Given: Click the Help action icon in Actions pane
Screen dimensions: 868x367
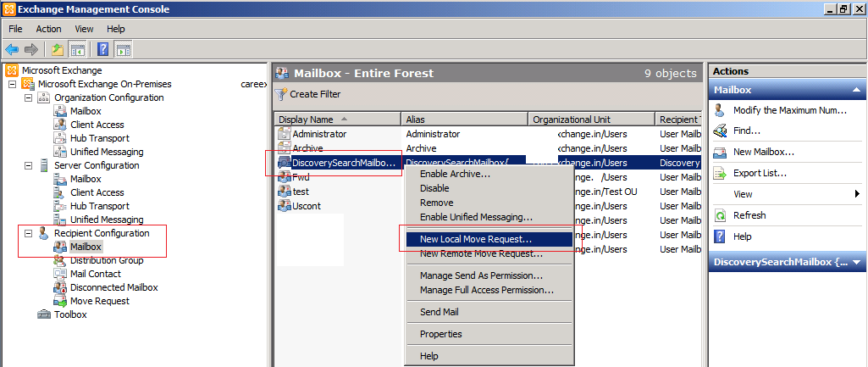Looking at the screenshot, I should click(720, 236).
